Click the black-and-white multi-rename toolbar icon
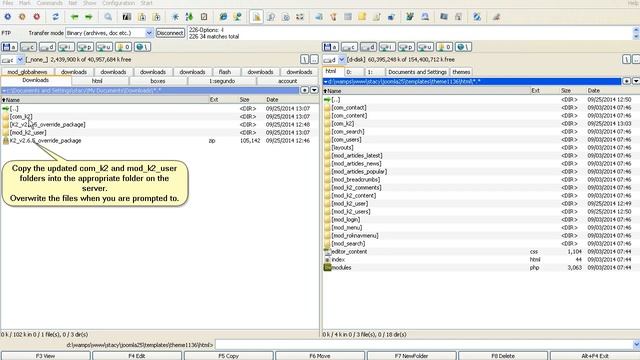The width and height of the screenshot is (640, 360). (127, 17)
